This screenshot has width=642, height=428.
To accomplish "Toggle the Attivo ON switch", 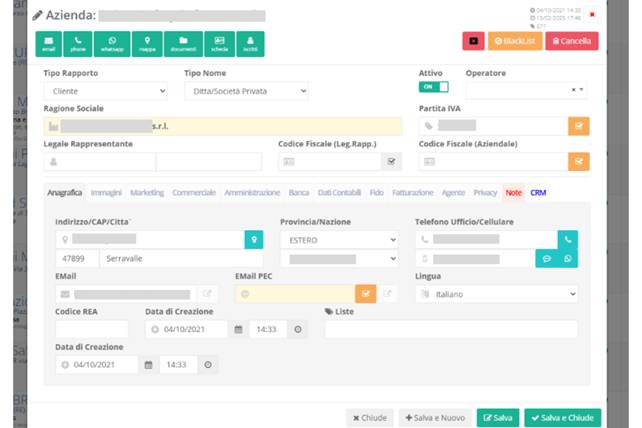I will pos(434,88).
